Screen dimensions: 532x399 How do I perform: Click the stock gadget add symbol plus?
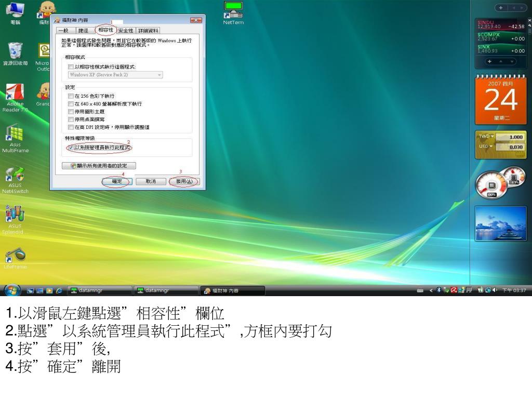pos(489,61)
